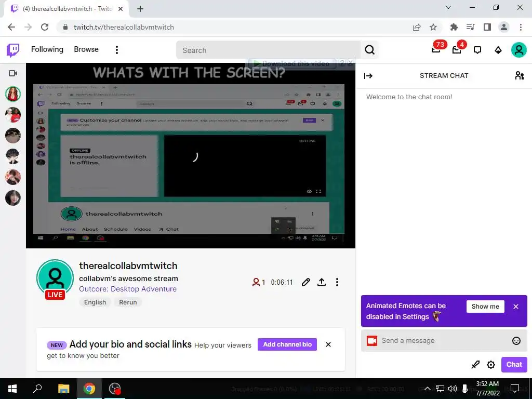Switch to OBS Studio in the taskbar
Image resolution: width=532 pixels, height=399 pixels.
pyautogui.click(x=115, y=389)
